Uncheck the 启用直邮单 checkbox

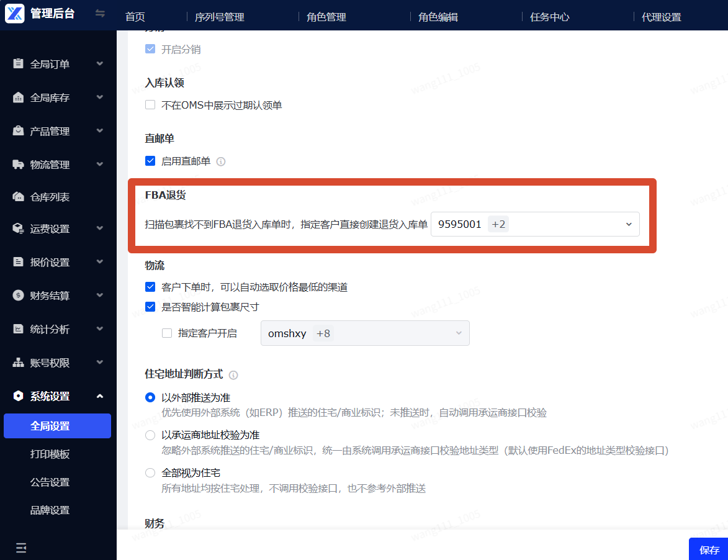click(150, 161)
